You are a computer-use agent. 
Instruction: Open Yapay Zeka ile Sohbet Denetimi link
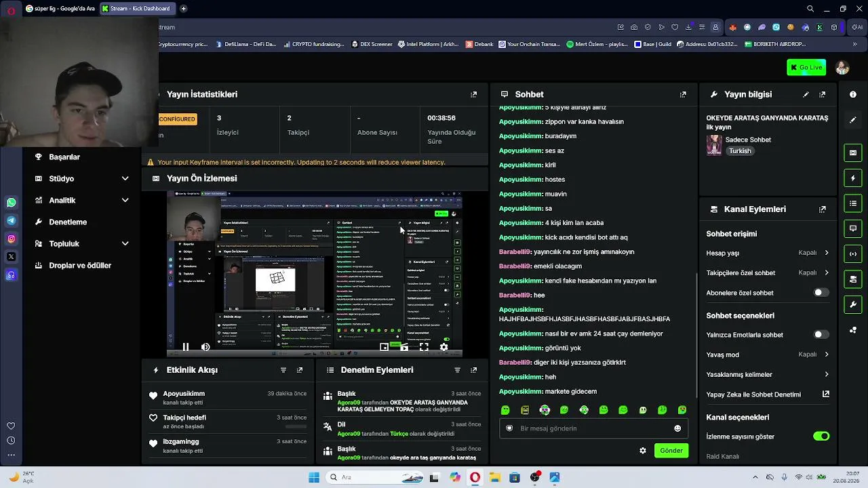click(768, 394)
